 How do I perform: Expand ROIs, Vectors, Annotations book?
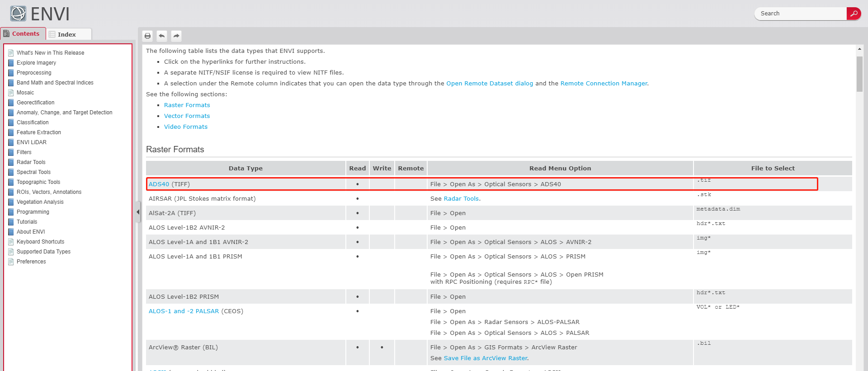click(49, 192)
